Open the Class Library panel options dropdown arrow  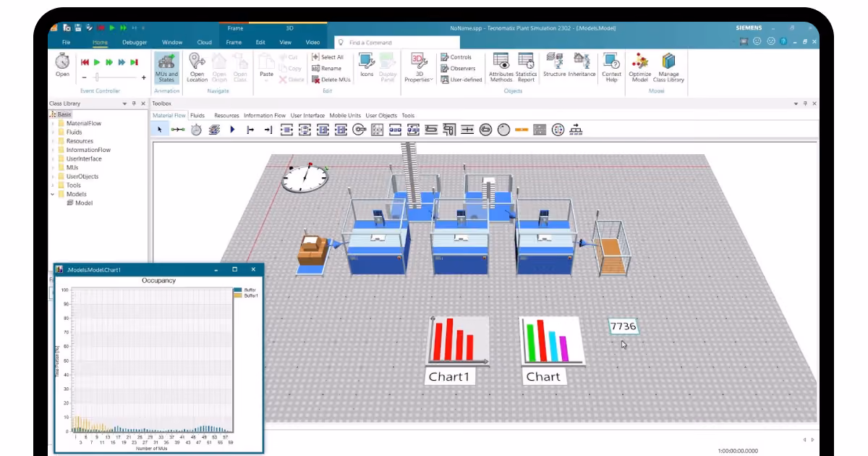pyautogui.click(x=124, y=104)
